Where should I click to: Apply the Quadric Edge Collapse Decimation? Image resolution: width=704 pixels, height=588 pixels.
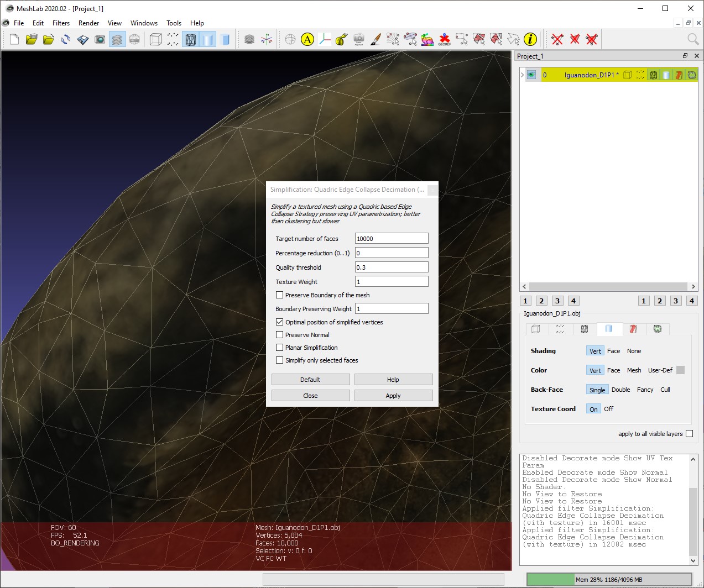(393, 395)
